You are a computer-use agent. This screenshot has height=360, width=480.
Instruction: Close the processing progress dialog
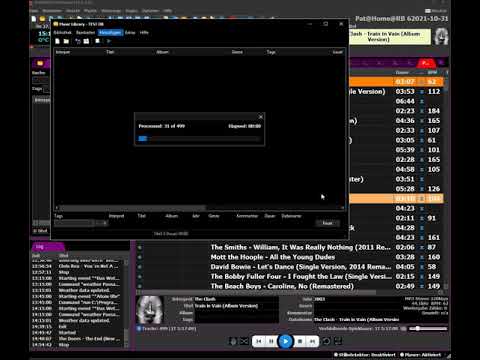click(261, 117)
